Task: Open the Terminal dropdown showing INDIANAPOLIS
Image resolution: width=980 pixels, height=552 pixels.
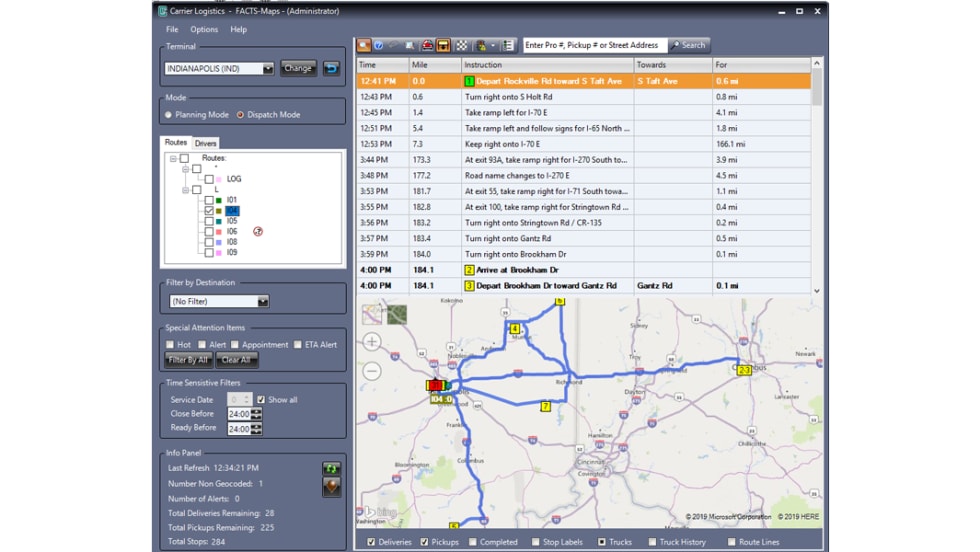Action: [x=267, y=69]
